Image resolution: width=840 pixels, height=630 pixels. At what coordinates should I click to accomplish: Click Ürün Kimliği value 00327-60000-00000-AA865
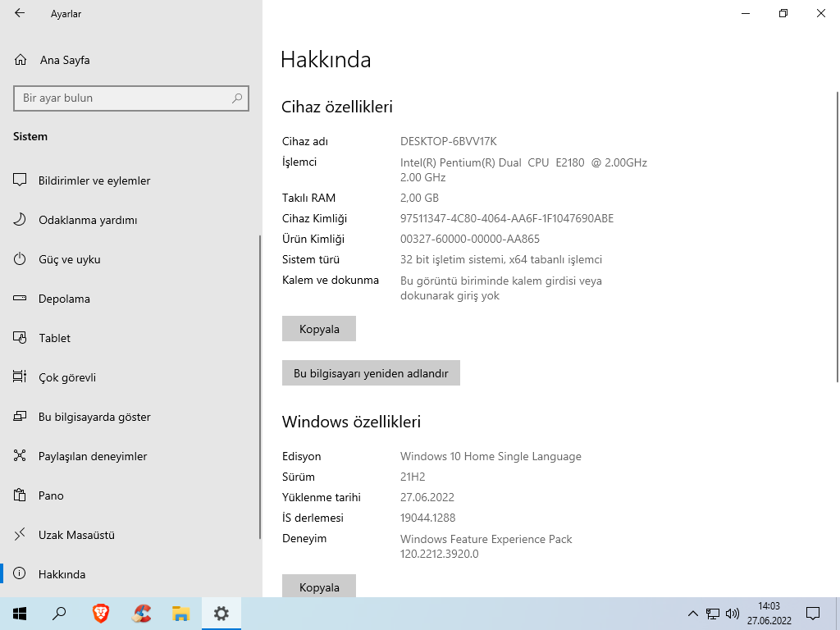(470, 239)
